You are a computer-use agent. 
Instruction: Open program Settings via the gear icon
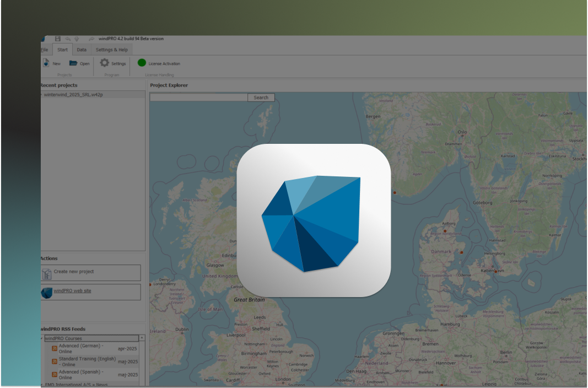(x=104, y=63)
